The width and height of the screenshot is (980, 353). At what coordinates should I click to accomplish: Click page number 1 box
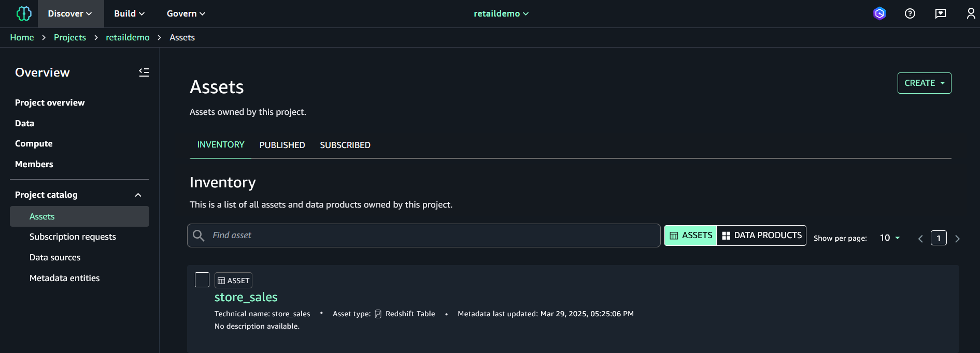[939, 238]
